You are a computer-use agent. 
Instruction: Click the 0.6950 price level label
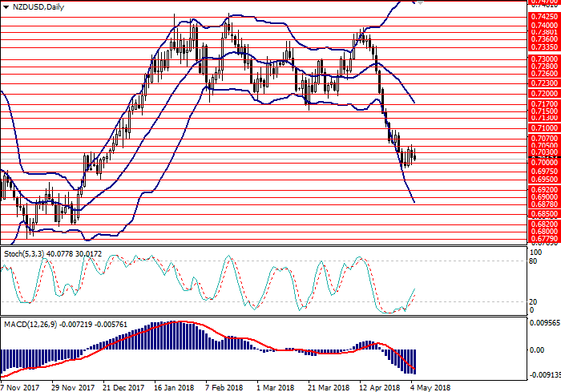[x=542, y=180]
